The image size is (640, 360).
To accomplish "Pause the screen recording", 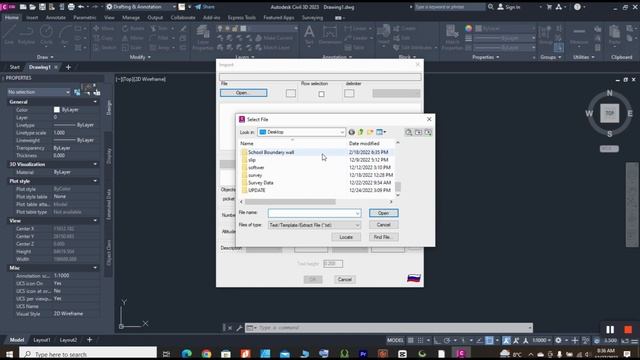I will [x=610, y=329].
